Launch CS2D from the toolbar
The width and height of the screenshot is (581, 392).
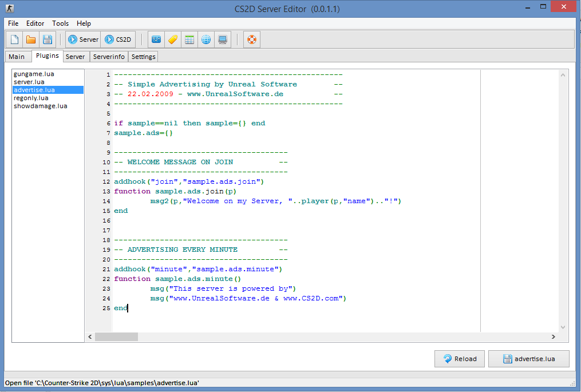point(118,39)
